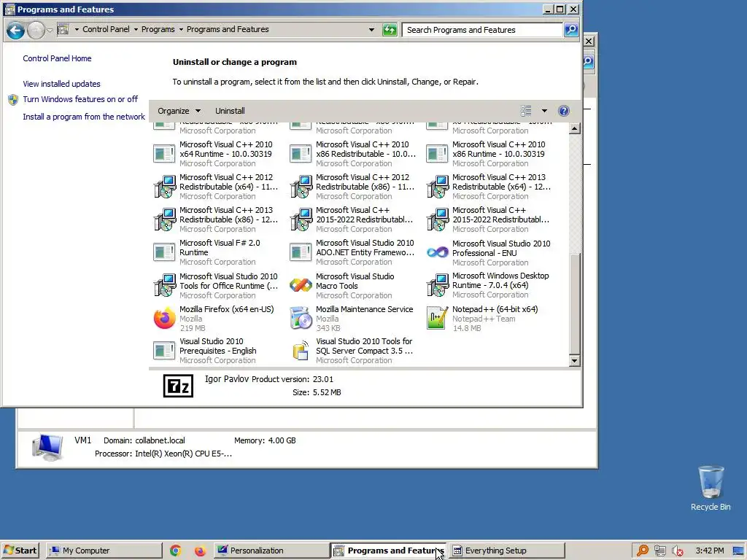Select Visual C++ 2010 x86 Runtime entry
747x560 pixels.
[489, 154]
